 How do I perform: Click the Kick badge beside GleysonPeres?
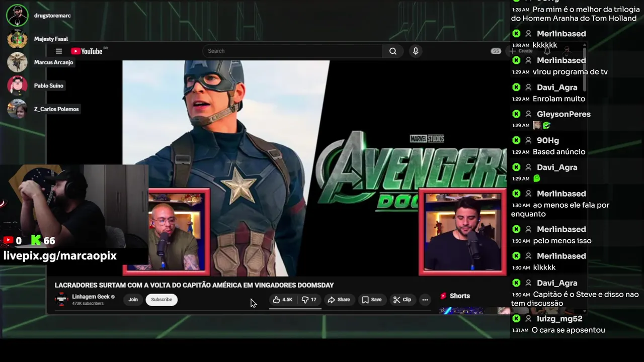[516, 114]
